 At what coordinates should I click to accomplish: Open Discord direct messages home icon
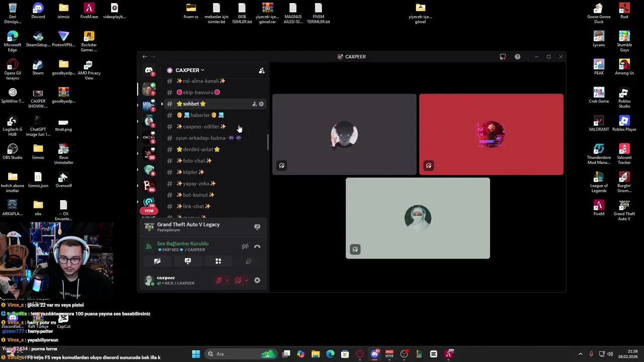pyautogui.click(x=149, y=71)
